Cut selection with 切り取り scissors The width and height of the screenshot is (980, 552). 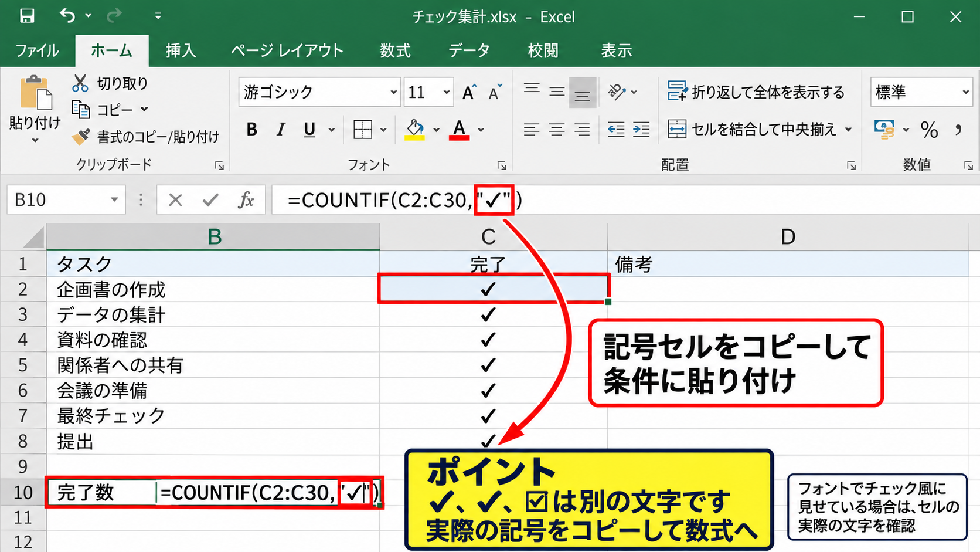[x=110, y=83]
